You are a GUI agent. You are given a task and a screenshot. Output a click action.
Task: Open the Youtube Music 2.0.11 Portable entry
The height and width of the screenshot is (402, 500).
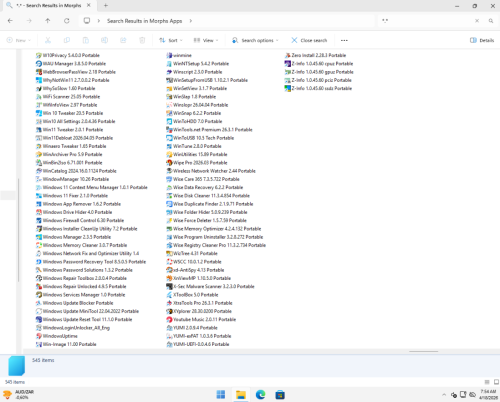201,319
